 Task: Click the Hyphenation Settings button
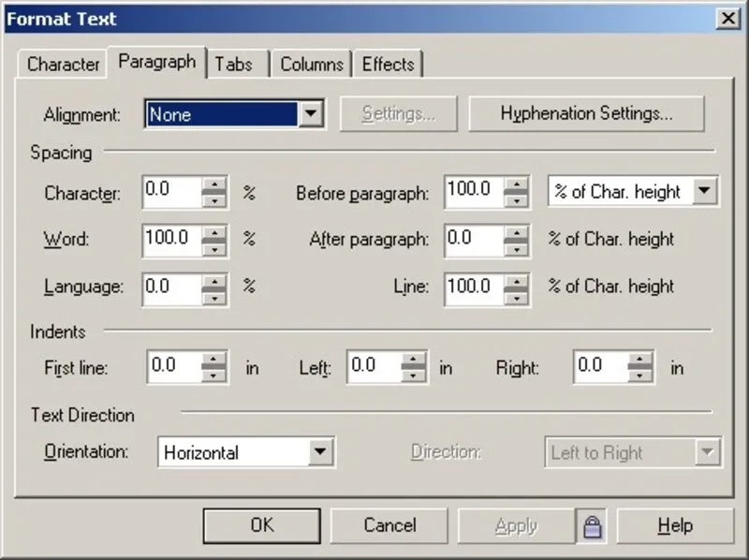587,113
